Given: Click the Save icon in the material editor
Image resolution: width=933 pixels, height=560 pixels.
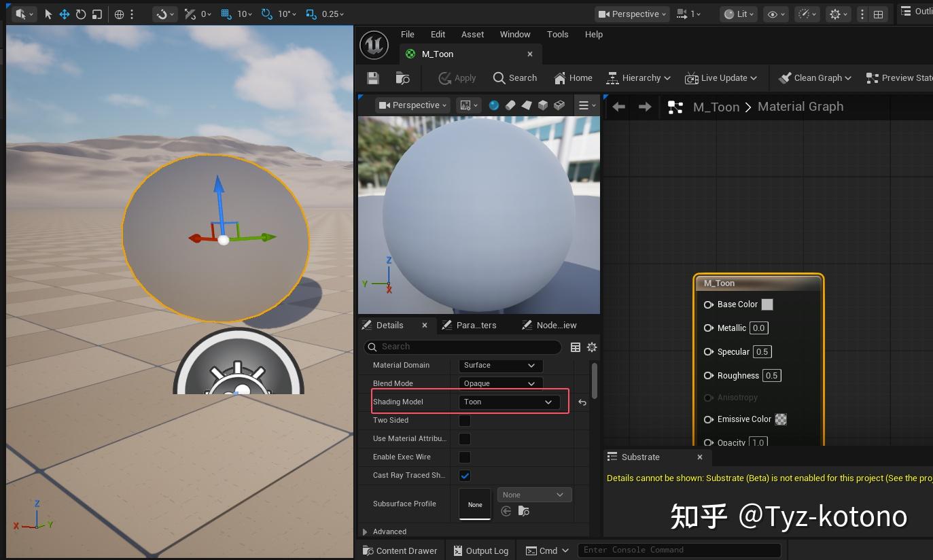Looking at the screenshot, I should click(372, 77).
